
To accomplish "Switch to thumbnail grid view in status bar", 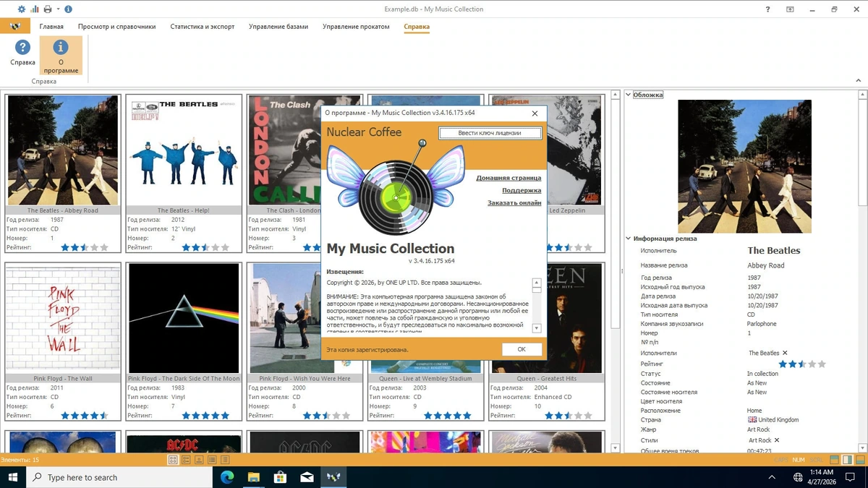I will pyautogui.click(x=173, y=460).
